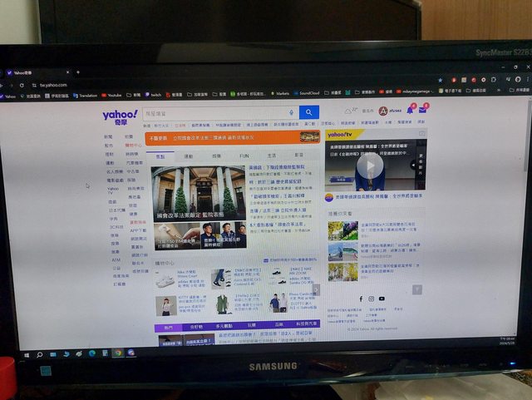Open the Yahoo mail envelope icon

click(x=424, y=109)
